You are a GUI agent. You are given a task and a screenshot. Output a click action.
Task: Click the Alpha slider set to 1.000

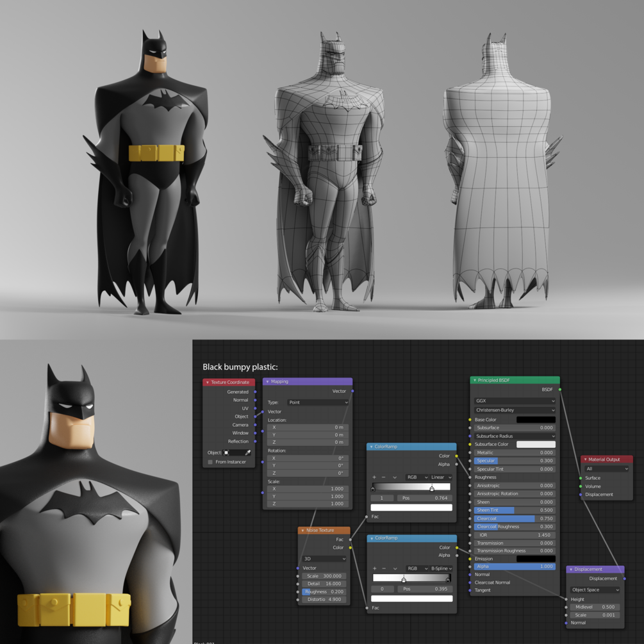click(515, 566)
